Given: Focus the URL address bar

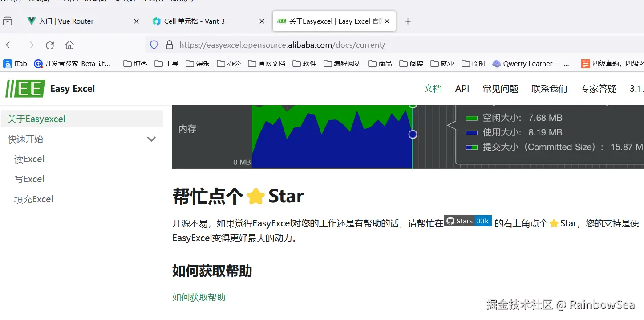Looking at the screenshot, I should (x=394, y=45).
